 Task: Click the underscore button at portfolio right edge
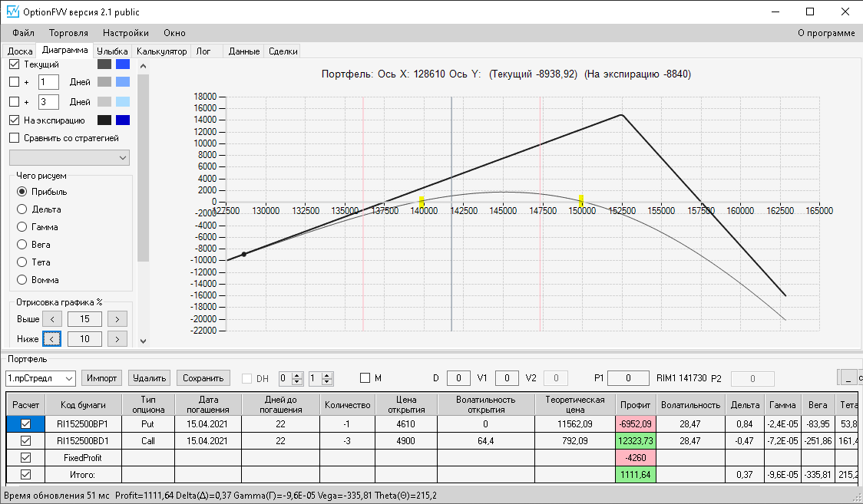click(848, 377)
